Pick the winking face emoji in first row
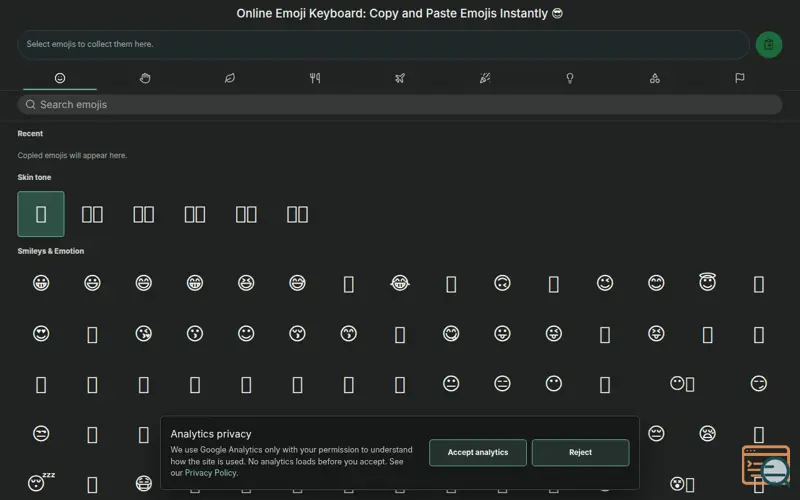This screenshot has width=800, height=500. (605, 283)
